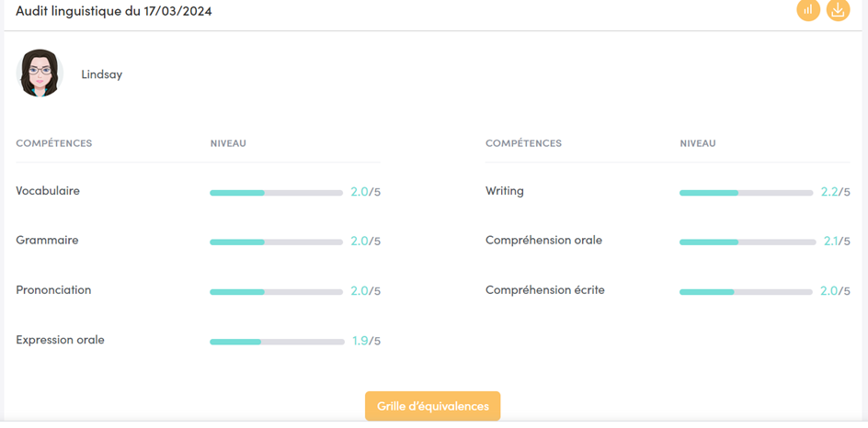Click the Lindsay name label
The width and height of the screenshot is (868, 428).
coord(101,74)
